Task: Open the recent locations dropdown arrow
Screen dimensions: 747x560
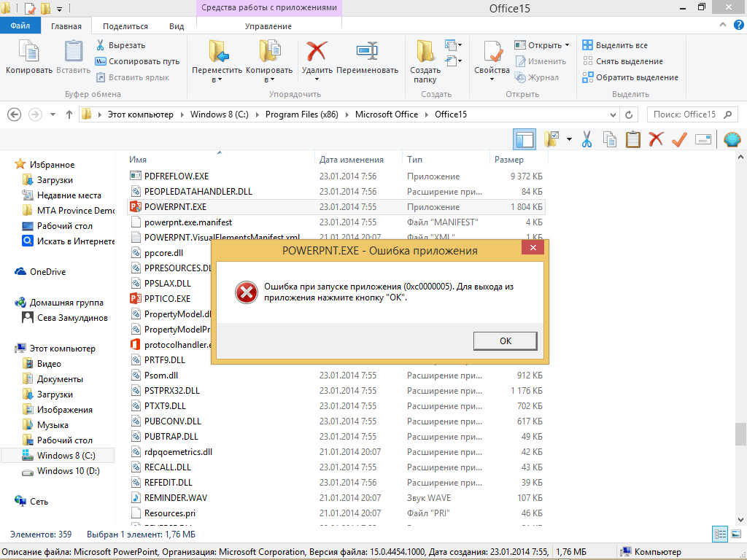Action: point(53,114)
